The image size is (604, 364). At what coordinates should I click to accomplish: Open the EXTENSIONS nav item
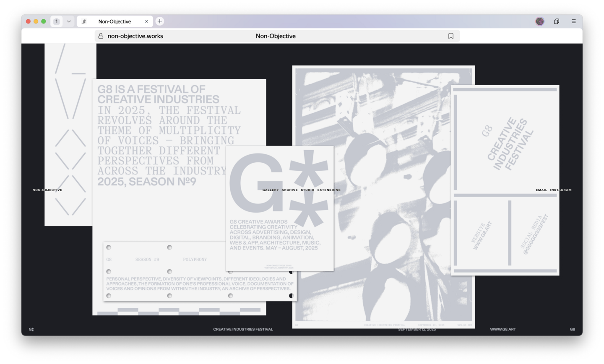[329, 190]
